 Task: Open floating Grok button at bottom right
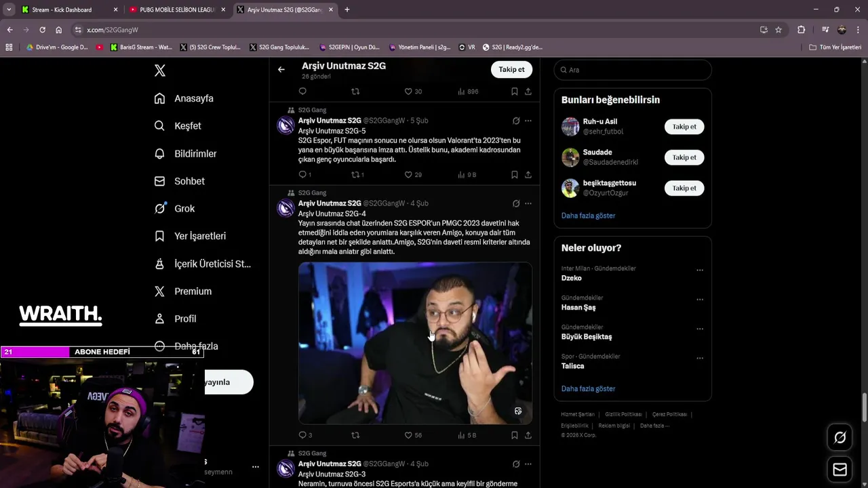point(840,438)
